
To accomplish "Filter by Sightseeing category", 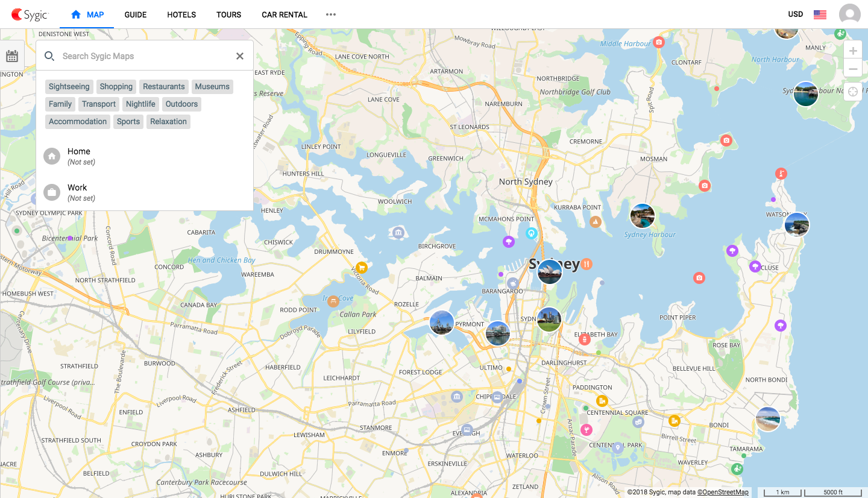I will coord(69,87).
